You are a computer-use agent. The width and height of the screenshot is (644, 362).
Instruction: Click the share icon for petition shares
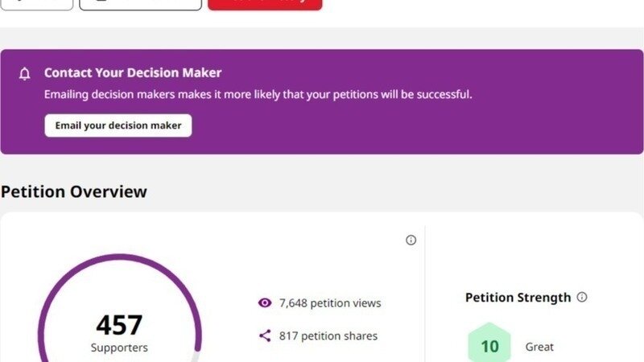265,335
